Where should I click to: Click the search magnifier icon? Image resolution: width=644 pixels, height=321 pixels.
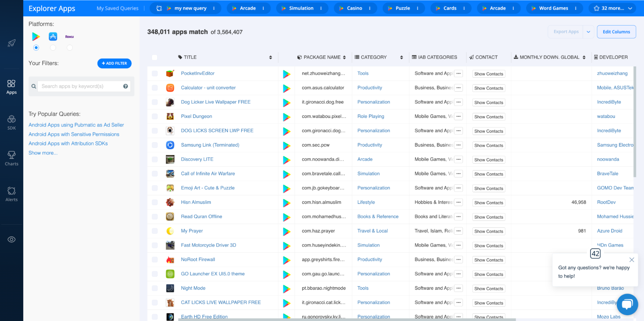coord(34,86)
